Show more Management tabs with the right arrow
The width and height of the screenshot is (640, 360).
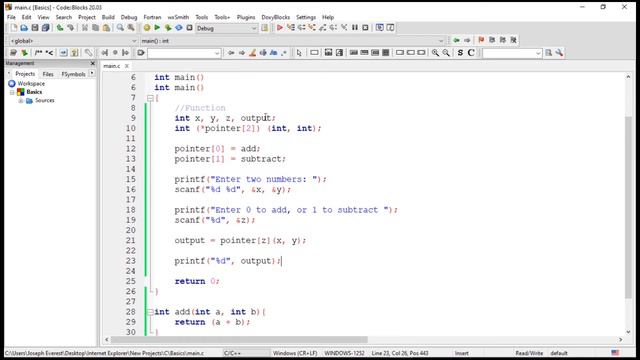point(92,73)
